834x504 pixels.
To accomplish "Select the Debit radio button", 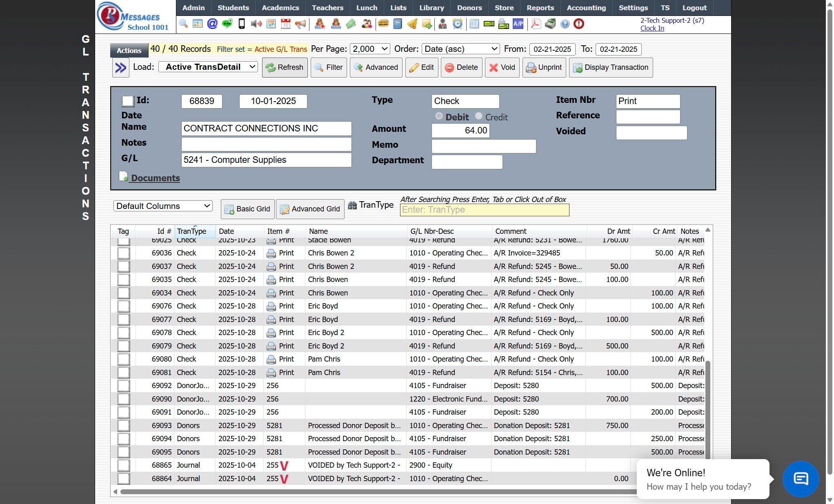I will (439, 116).
